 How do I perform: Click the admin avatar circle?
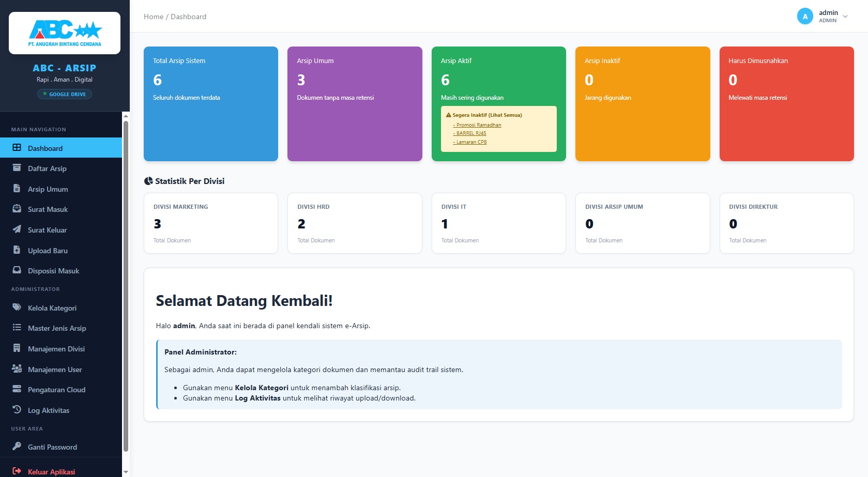tap(805, 17)
